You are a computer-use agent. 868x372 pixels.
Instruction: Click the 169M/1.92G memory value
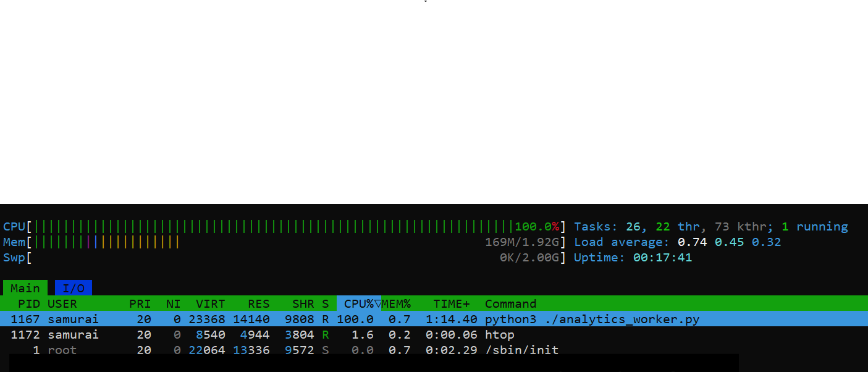(522, 242)
